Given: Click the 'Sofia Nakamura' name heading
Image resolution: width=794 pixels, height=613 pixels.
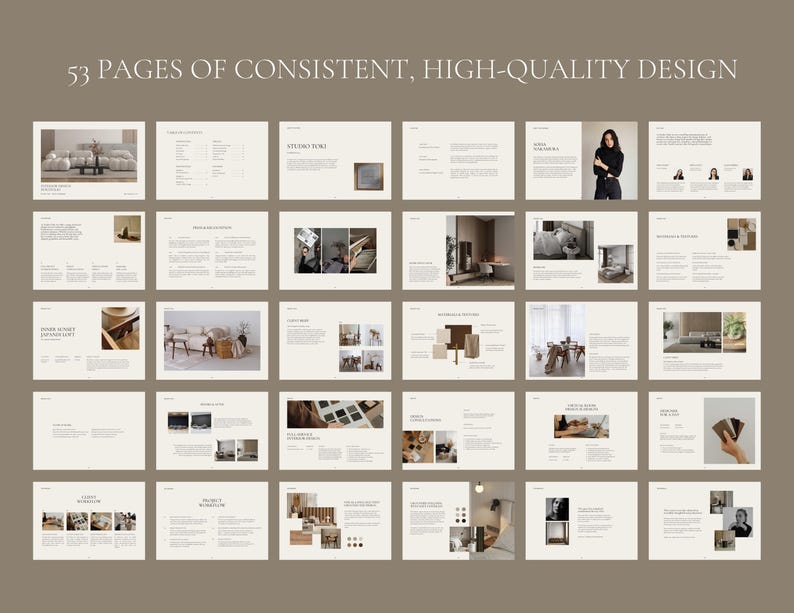Looking at the screenshot, I should (546, 147).
